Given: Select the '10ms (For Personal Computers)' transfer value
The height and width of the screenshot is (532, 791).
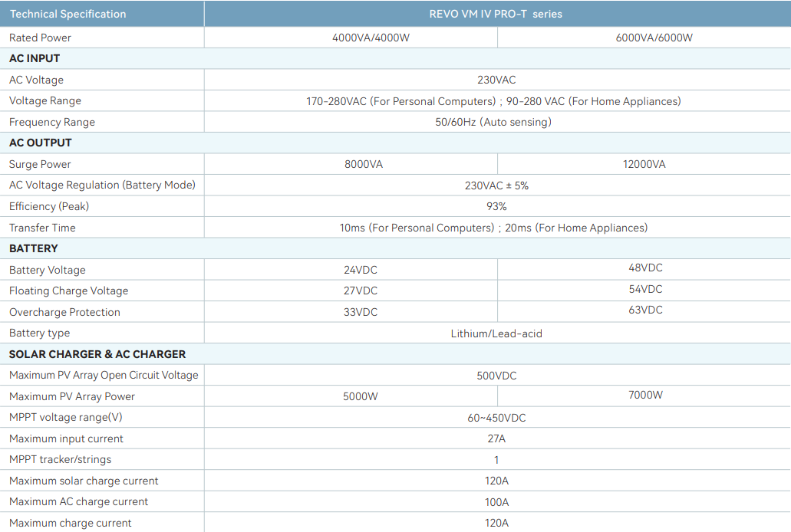Looking at the screenshot, I should [x=417, y=228].
